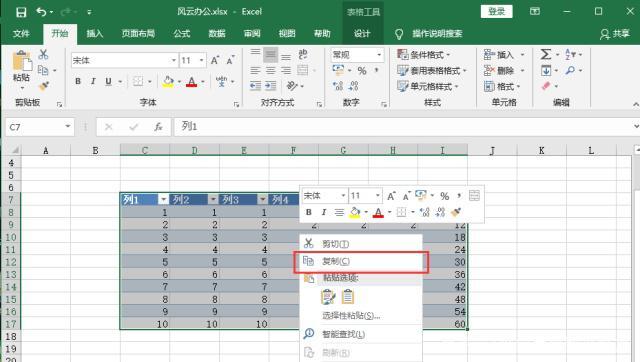
Task: Click the Save icon in the title bar
Action: 21,12
